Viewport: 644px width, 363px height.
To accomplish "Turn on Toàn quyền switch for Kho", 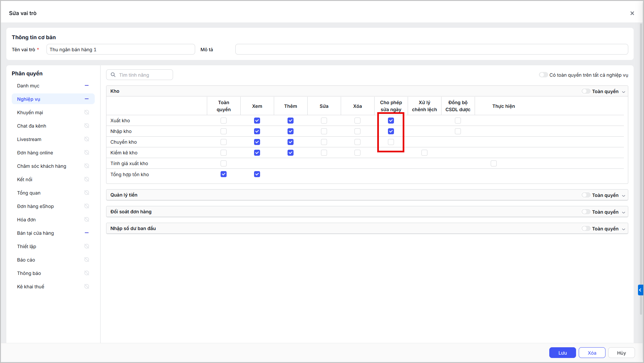I will 586,91.
